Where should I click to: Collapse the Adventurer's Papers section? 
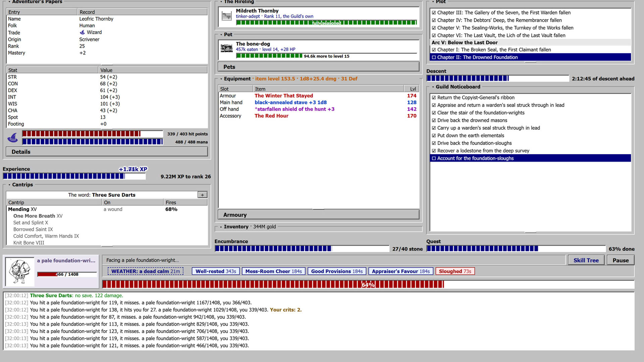coord(9,2)
